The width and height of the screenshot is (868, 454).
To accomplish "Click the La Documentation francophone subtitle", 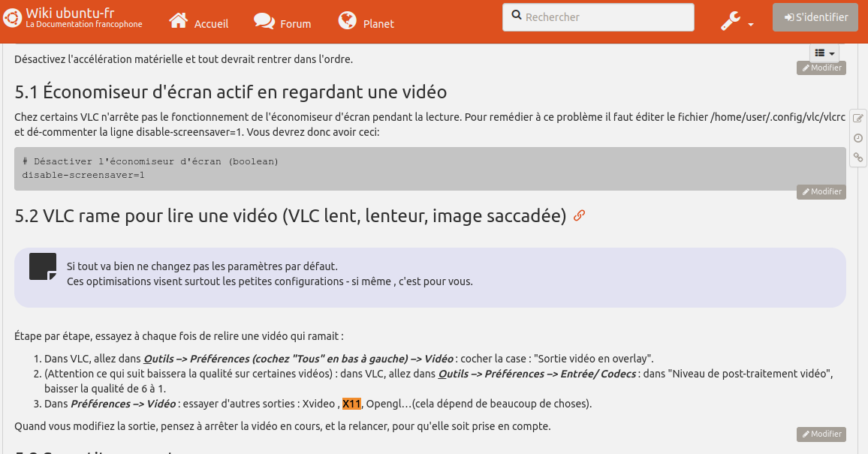I will (84, 24).
